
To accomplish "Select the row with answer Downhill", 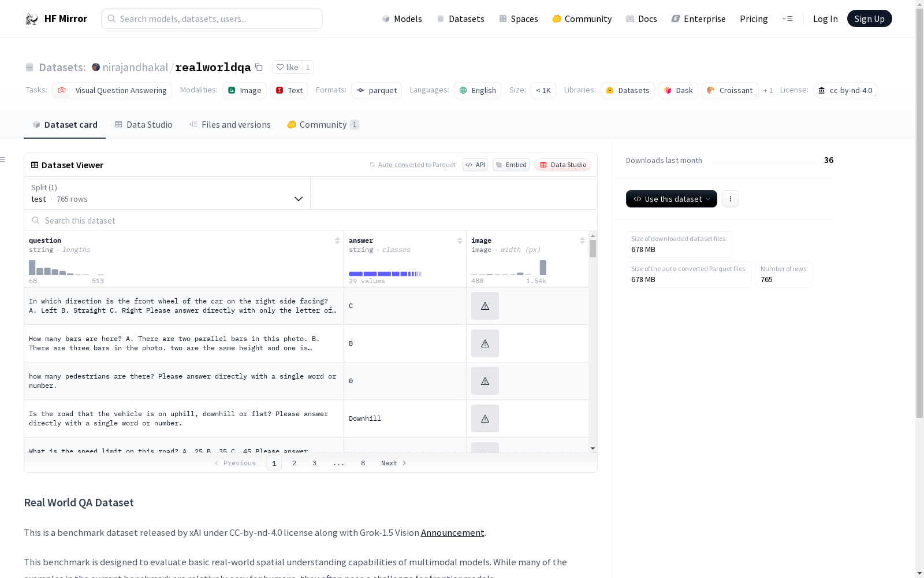I will pyautogui.click(x=306, y=418).
